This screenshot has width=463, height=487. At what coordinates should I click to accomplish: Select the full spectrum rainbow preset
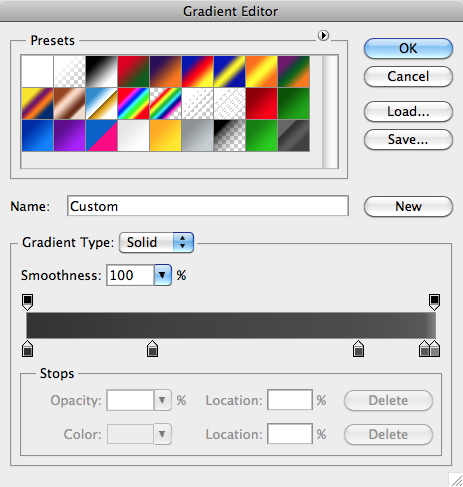point(133,104)
